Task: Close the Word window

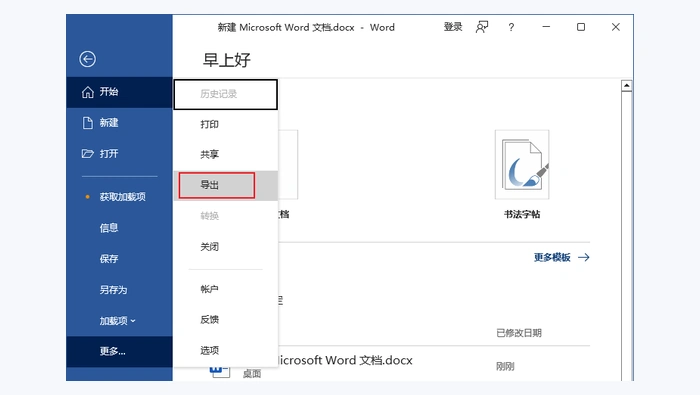Action: [616, 27]
